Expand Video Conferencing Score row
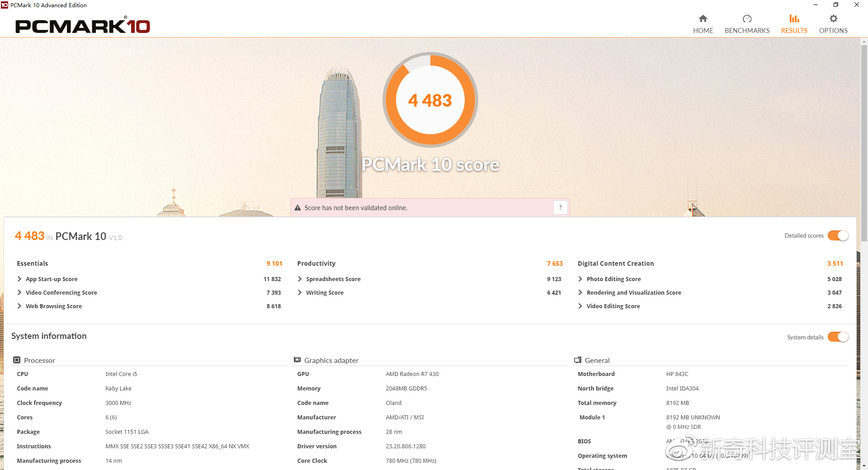Image resolution: width=868 pixels, height=470 pixels. click(19, 292)
